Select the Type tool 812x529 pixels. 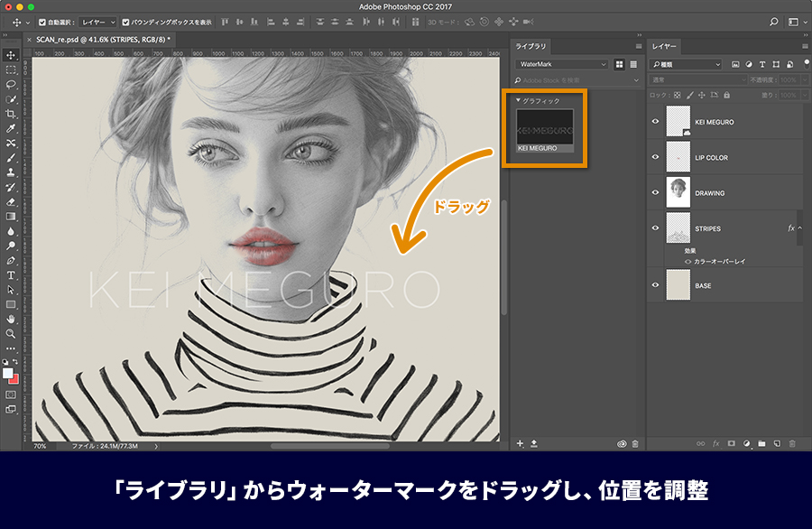coord(10,275)
